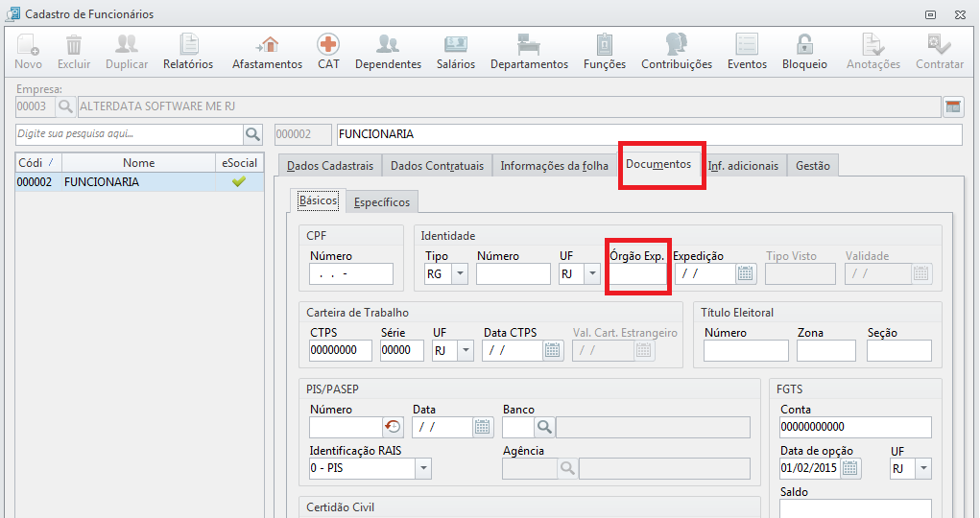Switch to the Informações da folha tab
The width and height of the screenshot is (980, 518).
tap(555, 166)
